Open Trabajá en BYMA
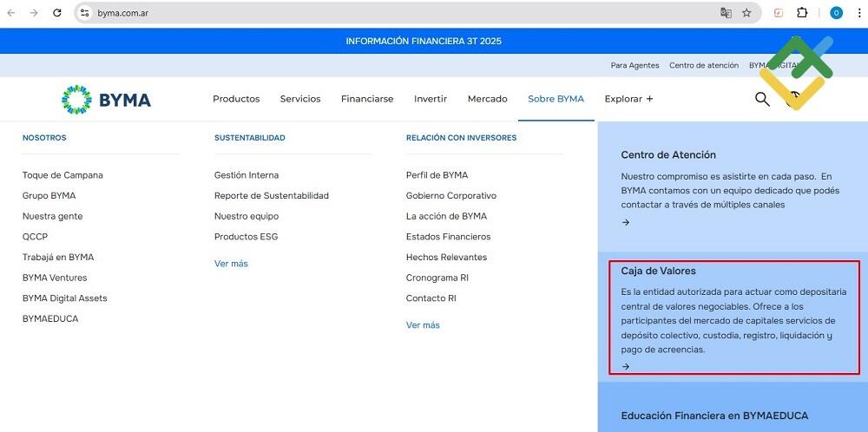 point(58,258)
